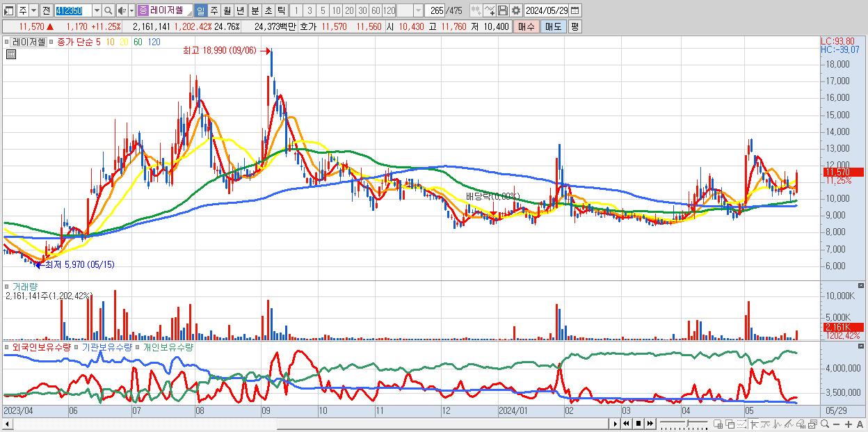Click the candlestick compare icon beside 475
Viewport: 868px width, 432px height.
(x=476, y=10)
